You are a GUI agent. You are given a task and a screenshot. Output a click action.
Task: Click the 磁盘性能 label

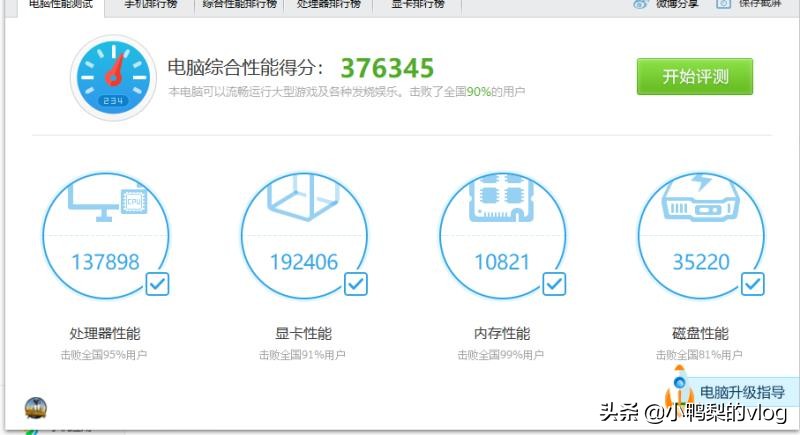pos(700,334)
